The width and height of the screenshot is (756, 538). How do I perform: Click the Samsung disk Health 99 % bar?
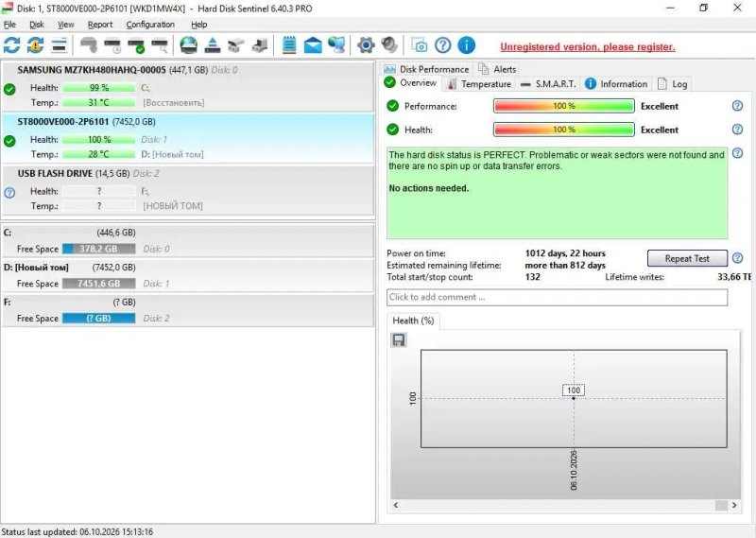tap(99, 88)
